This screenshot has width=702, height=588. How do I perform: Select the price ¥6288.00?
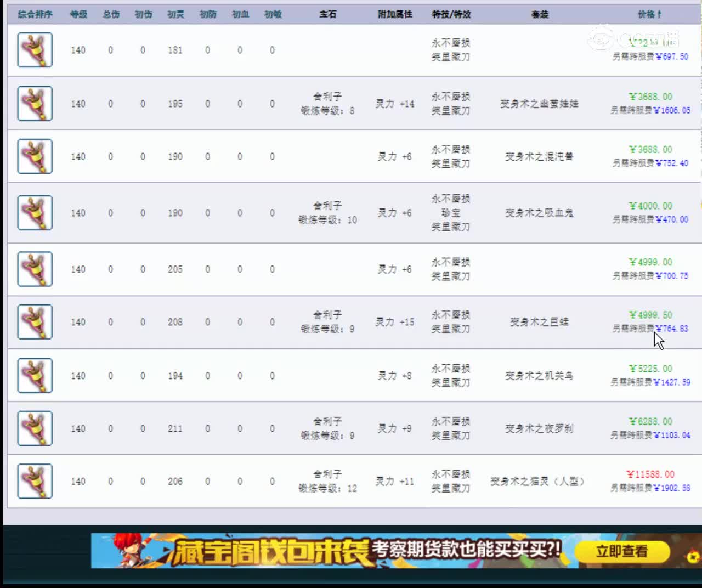coord(650,422)
